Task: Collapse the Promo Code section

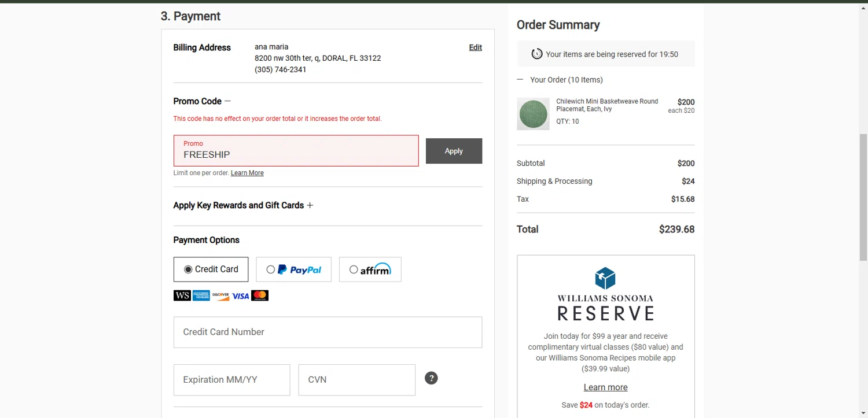Action: (227, 101)
